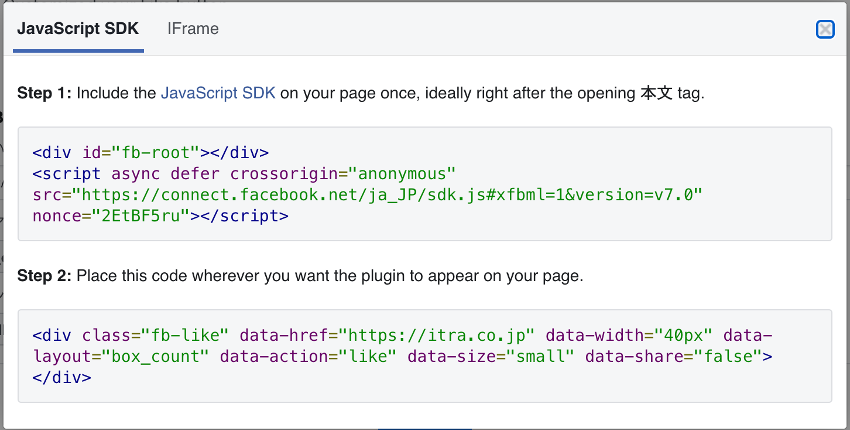Click the 'Step 2:' heading text
The width and height of the screenshot is (850, 430).
[44, 276]
